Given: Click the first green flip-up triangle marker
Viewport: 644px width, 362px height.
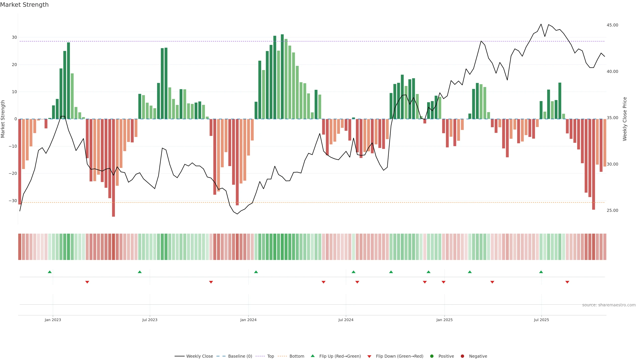Looking at the screenshot, I should click(x=50, y=272).
